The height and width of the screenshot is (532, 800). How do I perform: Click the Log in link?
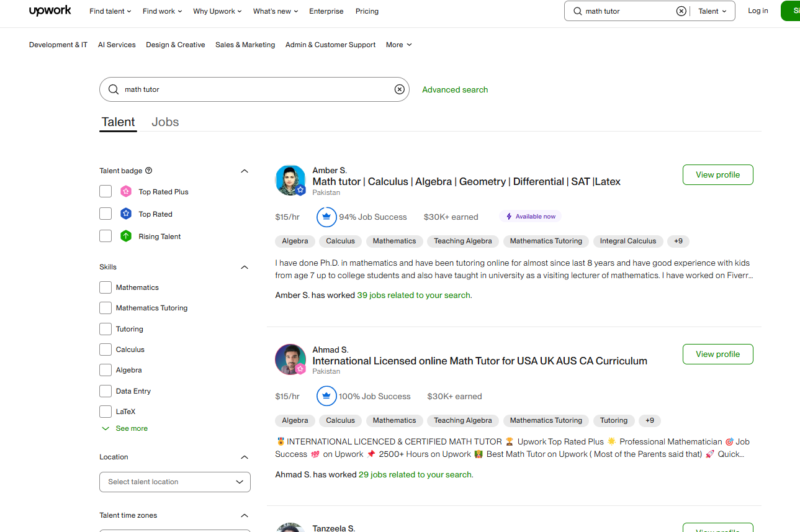pyautogui.click(x=758, y=11)
